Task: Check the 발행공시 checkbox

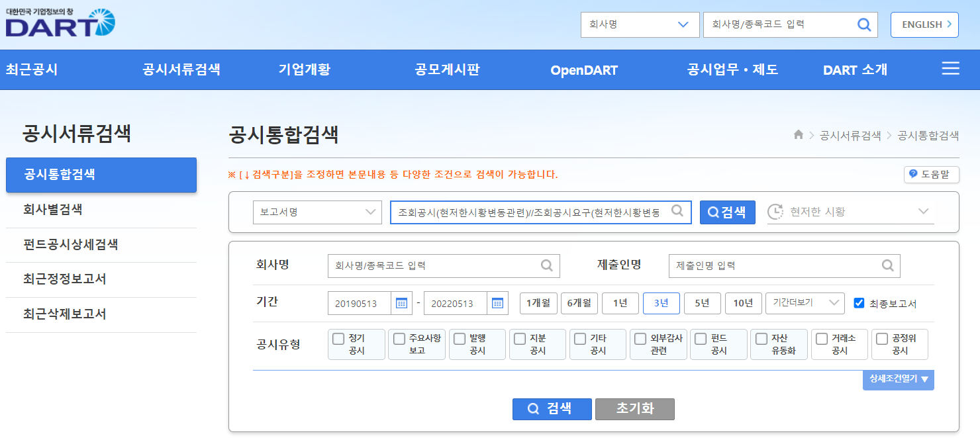Action: [460, 339]
